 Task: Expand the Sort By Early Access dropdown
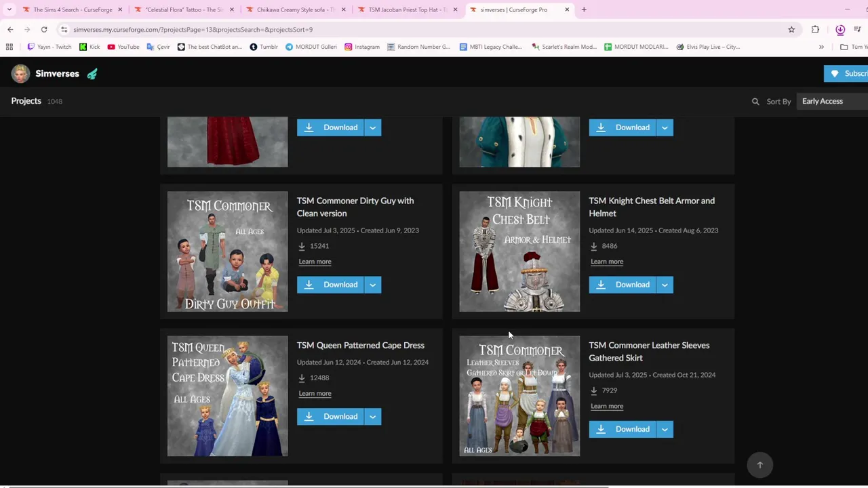tap(833, 101)
